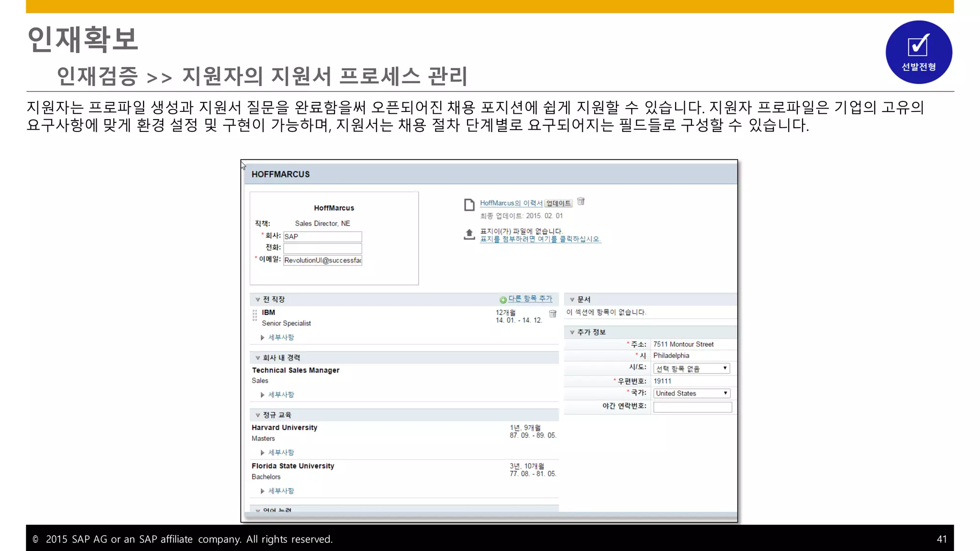
Task: Delete the resume with the trash icon
Action: (581, 201)
